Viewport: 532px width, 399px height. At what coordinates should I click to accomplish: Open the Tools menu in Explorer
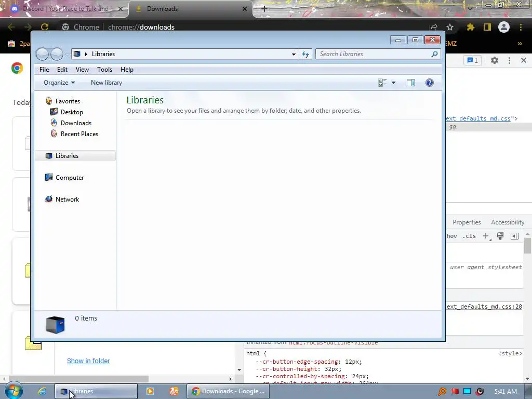tap(104, 70)
